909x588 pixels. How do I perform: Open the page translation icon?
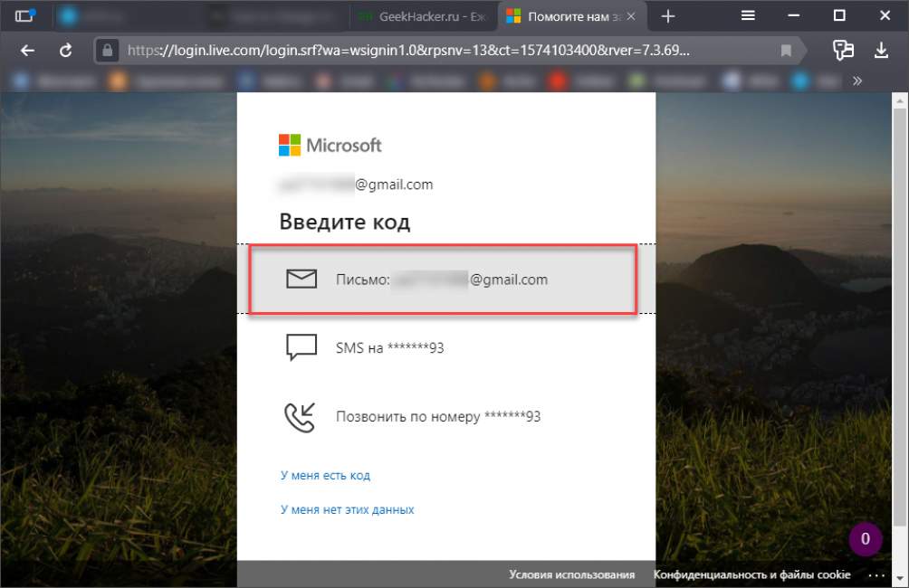843,51
